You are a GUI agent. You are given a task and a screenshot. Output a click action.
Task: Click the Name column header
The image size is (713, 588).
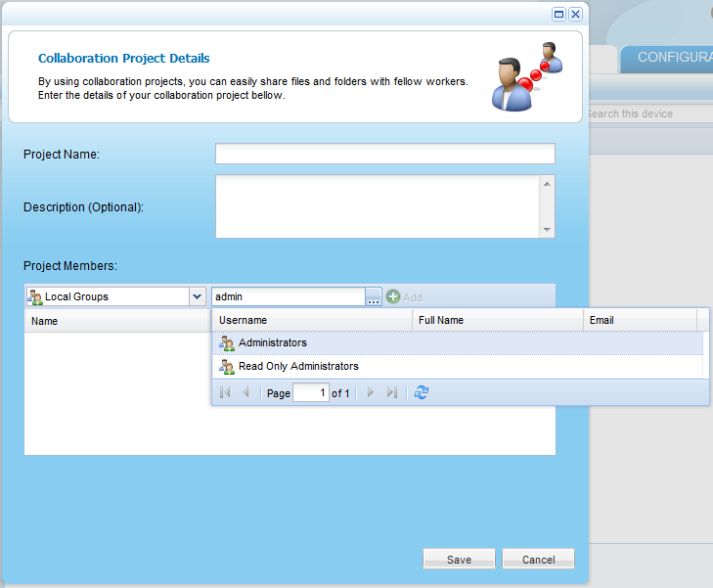[117, 321]
